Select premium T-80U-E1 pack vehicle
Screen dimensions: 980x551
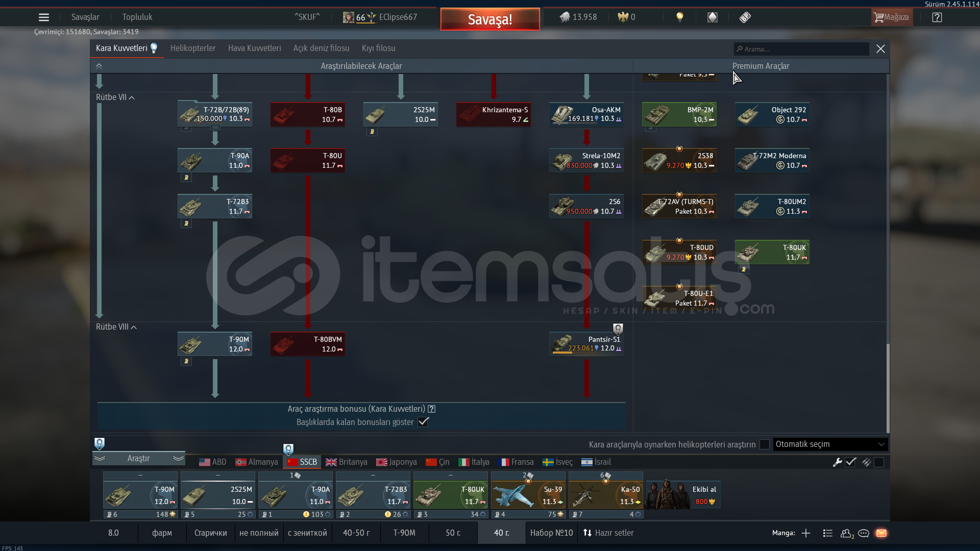(679, 298)
